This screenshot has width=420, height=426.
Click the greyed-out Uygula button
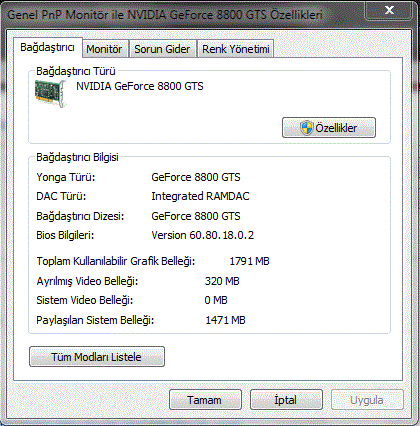(x=367, y=400)
